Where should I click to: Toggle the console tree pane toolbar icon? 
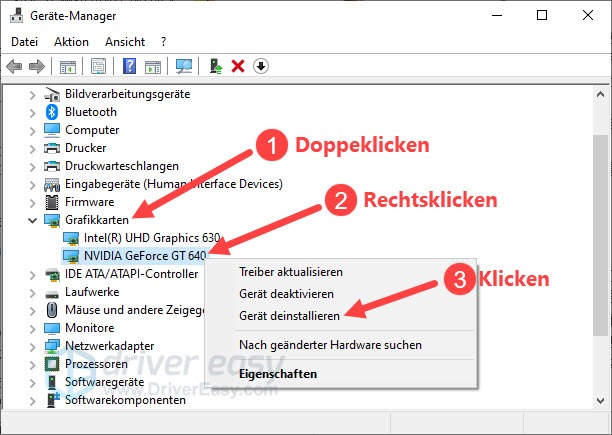coord(68,67)
